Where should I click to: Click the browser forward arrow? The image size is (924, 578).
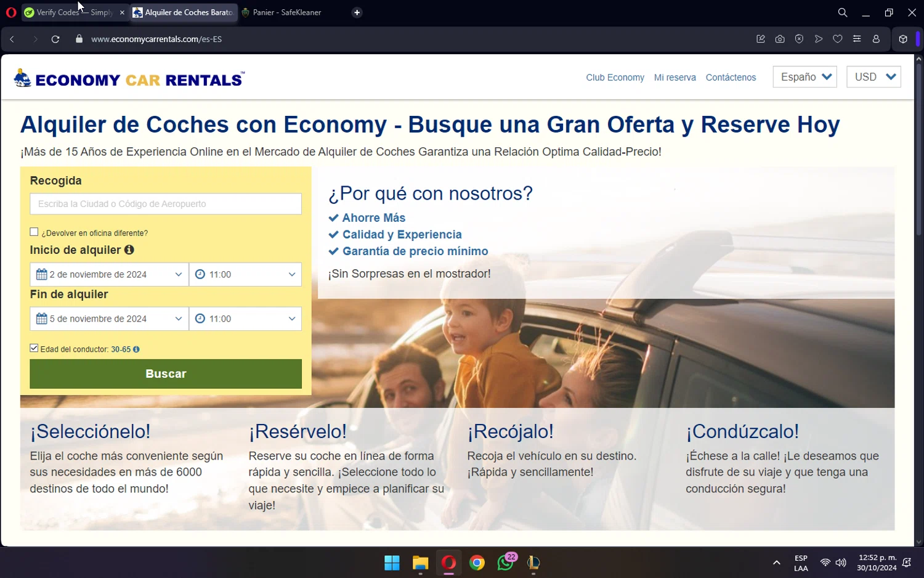[x=35, y=39]
